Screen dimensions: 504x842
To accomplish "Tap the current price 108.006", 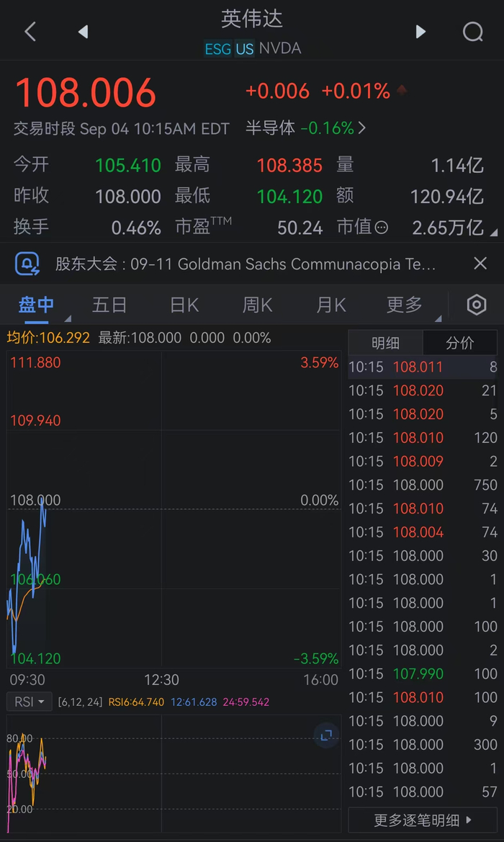I will point(86,94).
